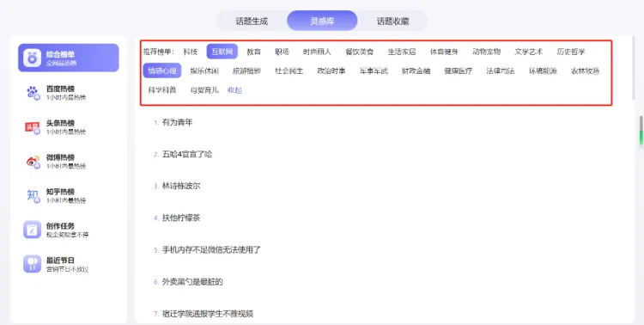Select the 互联网 category

[x=222, y=52]
